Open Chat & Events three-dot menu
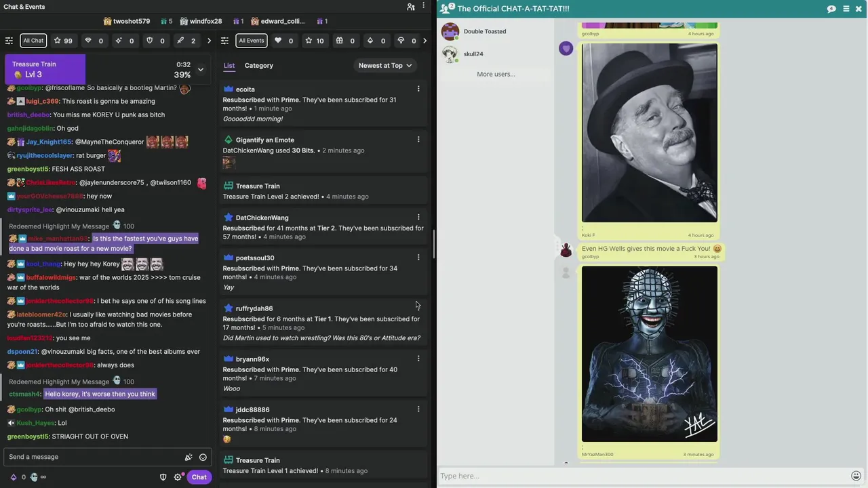Image resolution: width=868 pixels, height=488 pixels. tap(424, 7)
